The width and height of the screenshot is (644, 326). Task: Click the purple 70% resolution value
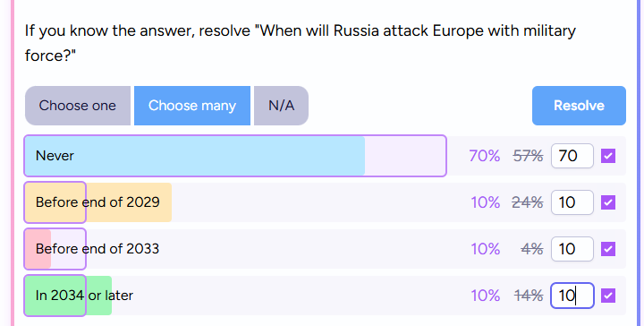click(x=485, y=156)
